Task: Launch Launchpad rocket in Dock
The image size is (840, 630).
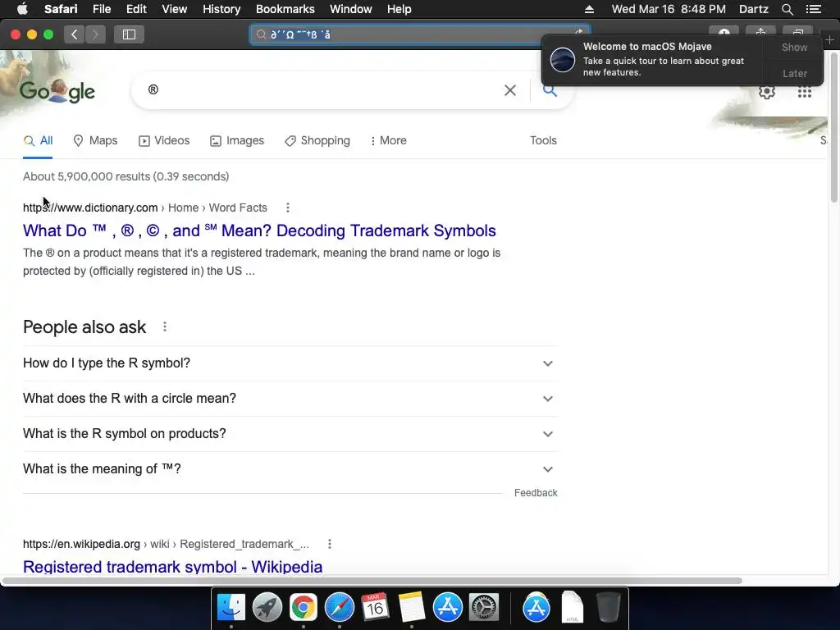Action: (x=267, y=608)
